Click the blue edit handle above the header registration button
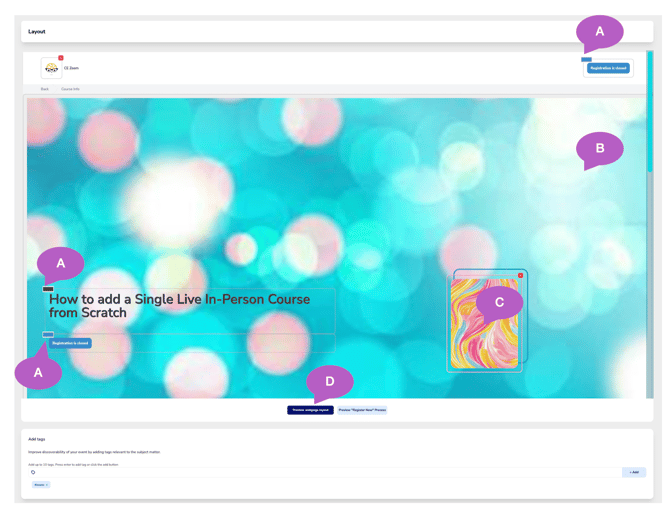Image resolution: width=670 pixels, height=515 pixels. tap(587, 60)
